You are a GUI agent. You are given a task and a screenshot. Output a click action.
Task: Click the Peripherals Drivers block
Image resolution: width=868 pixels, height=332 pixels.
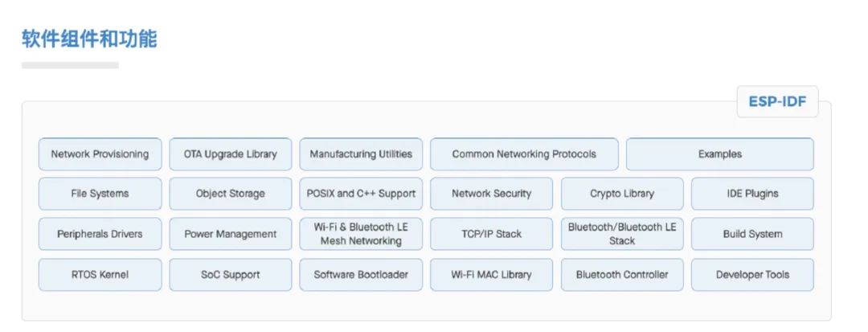[x=100, y=234]
